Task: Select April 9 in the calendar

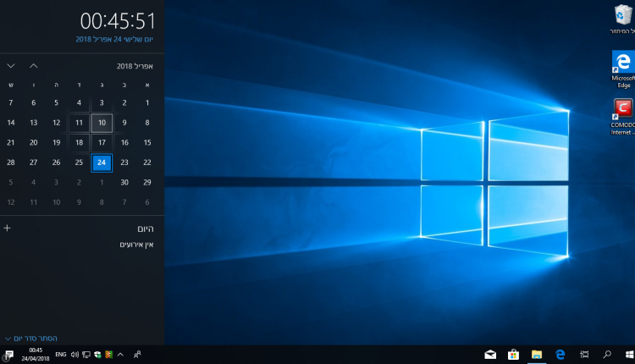Action: (124, 123)
